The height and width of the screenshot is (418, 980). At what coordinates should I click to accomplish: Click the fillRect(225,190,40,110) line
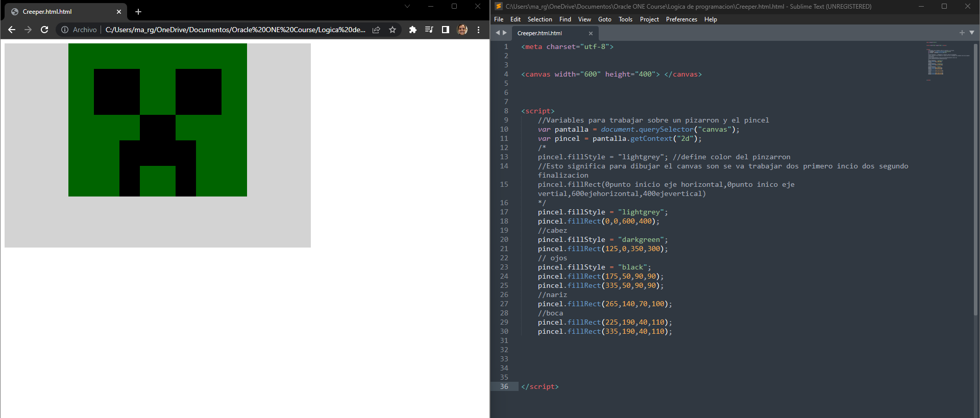point(605,322)
